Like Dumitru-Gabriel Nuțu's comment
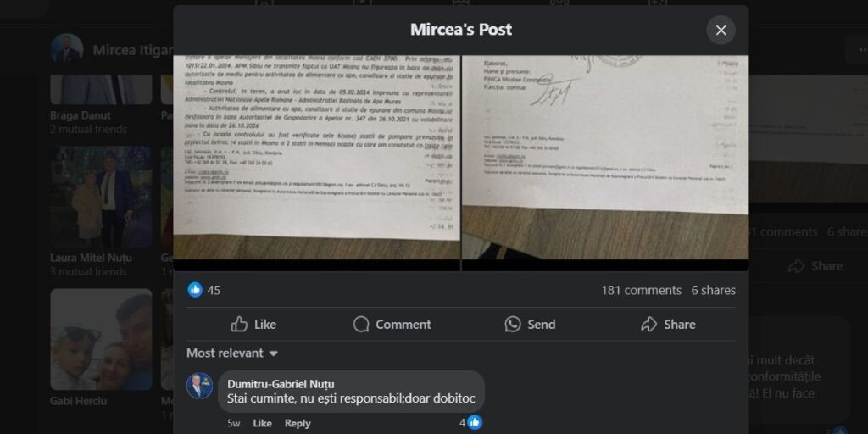 [263, 424]
